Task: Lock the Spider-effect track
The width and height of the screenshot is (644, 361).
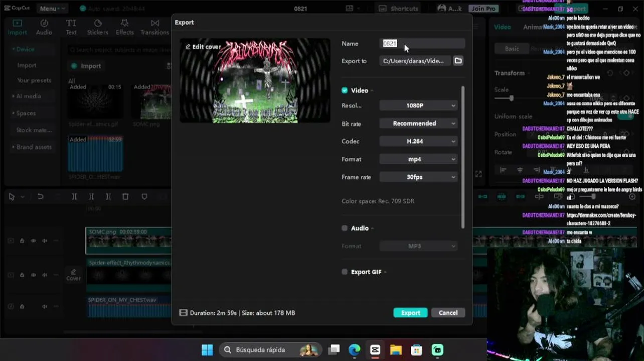Action: click(22, 275)
